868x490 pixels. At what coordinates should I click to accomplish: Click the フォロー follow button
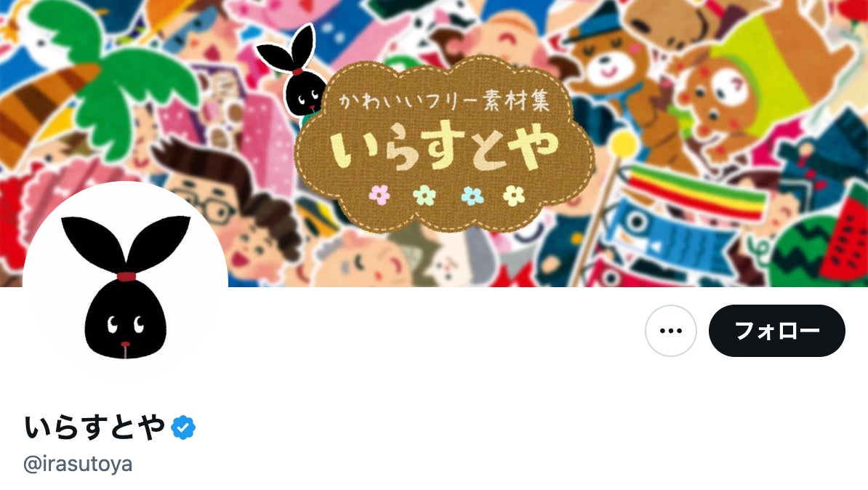[x=776, y=331]
